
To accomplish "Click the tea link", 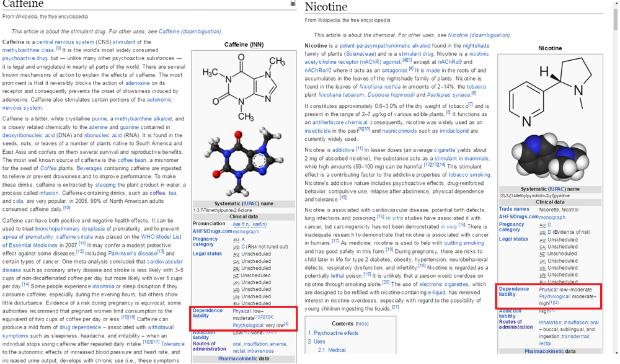I will 172,193.
